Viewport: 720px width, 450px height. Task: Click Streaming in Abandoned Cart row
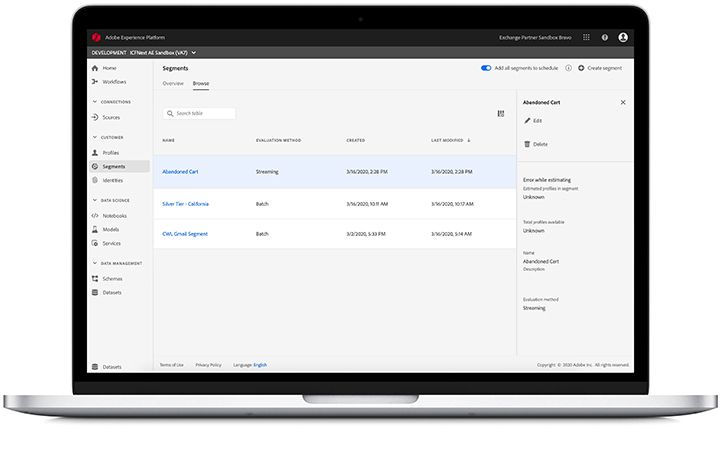coord(267,171)
